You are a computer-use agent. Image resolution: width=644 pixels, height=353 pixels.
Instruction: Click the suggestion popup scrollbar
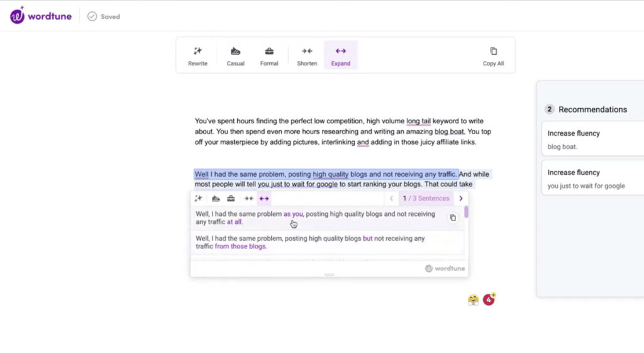pyautogui.click(x=466, y=212)
